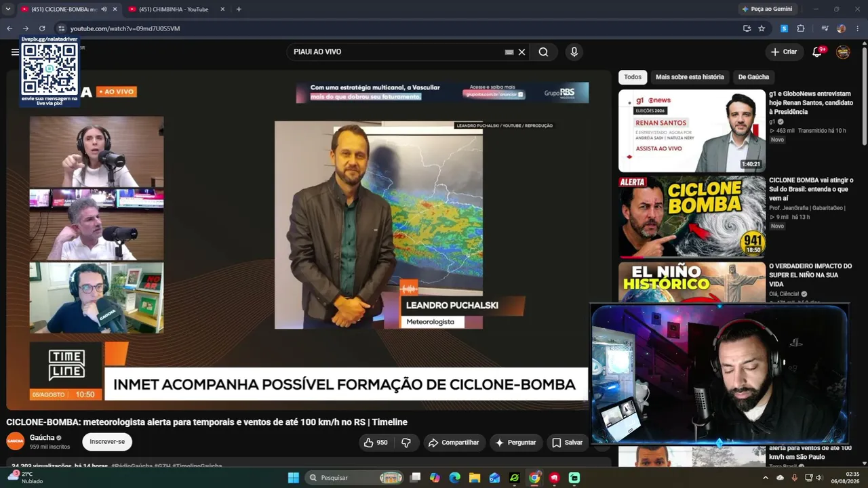
Task: Open the on-screen keyboard in search box
Action: (x=509, y=52)
